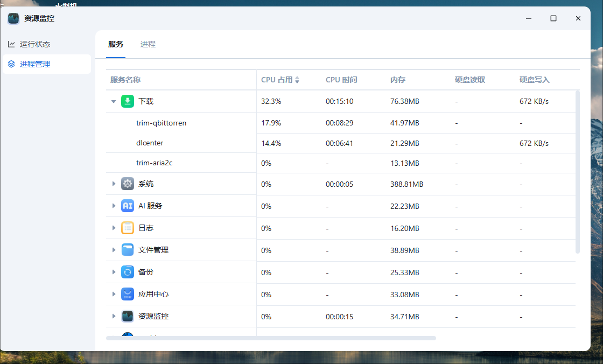The width and height of the screenshot is (603, 364).
Task: Expand the 日志 service group
Action: pyautogui.click(x=114, y=228)
